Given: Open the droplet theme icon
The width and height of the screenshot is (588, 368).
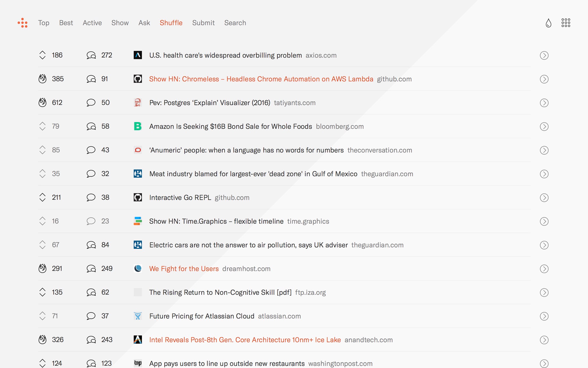Looking at the screenshot, I should pos(548,23).
